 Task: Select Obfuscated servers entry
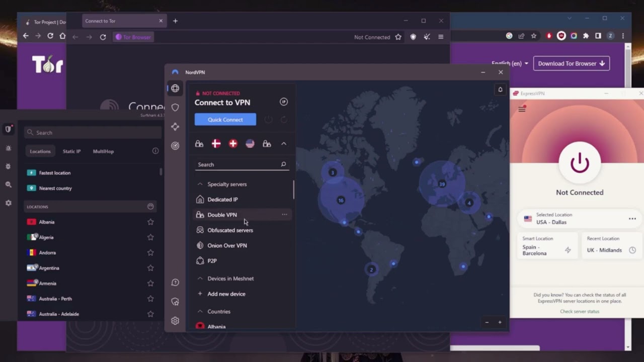(230, 230)
